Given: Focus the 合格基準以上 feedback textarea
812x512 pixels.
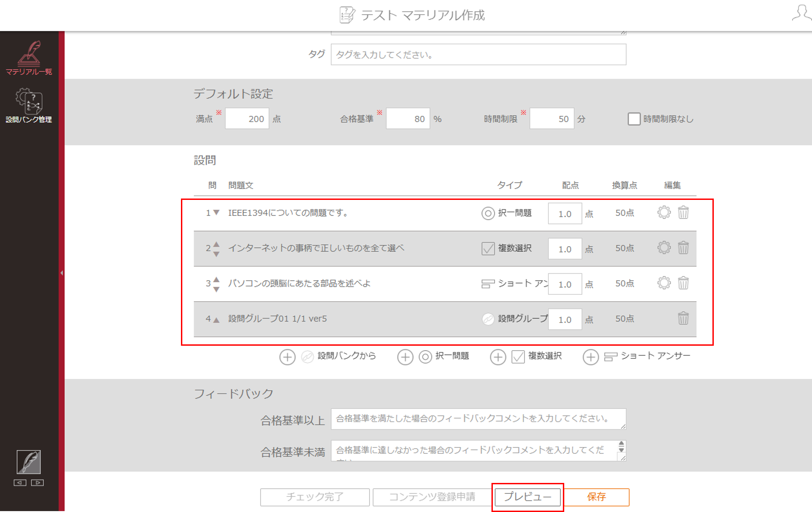Looking at the screenshot, I should [478, 419].
